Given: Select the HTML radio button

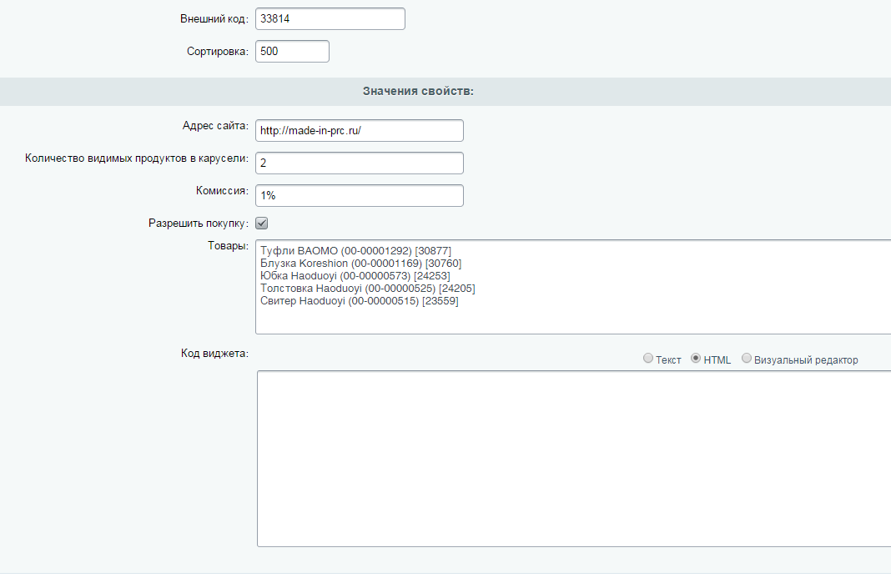Looking at the screenshot, I should (696, 359).
